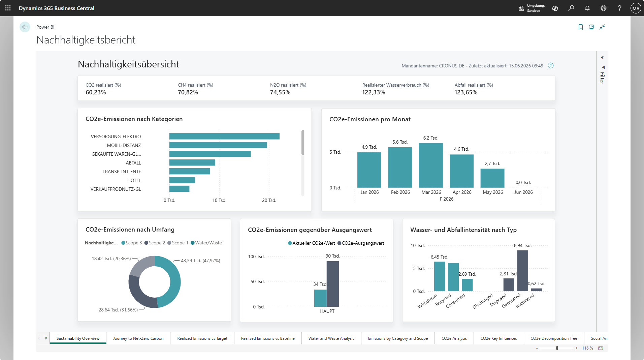Select the Mar 2026 monthly bar
This screenshot has height=360, width=644.
(431, 165)
